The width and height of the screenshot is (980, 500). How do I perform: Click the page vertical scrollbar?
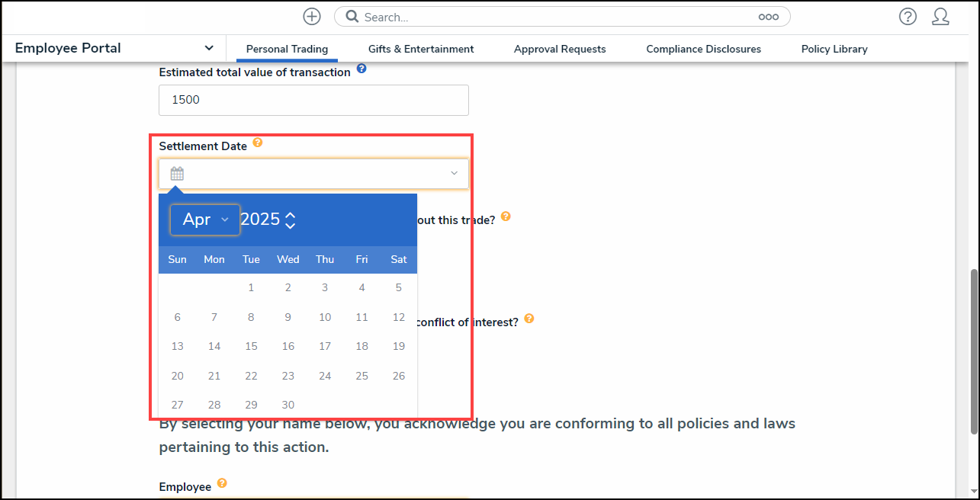pos(973,351)
